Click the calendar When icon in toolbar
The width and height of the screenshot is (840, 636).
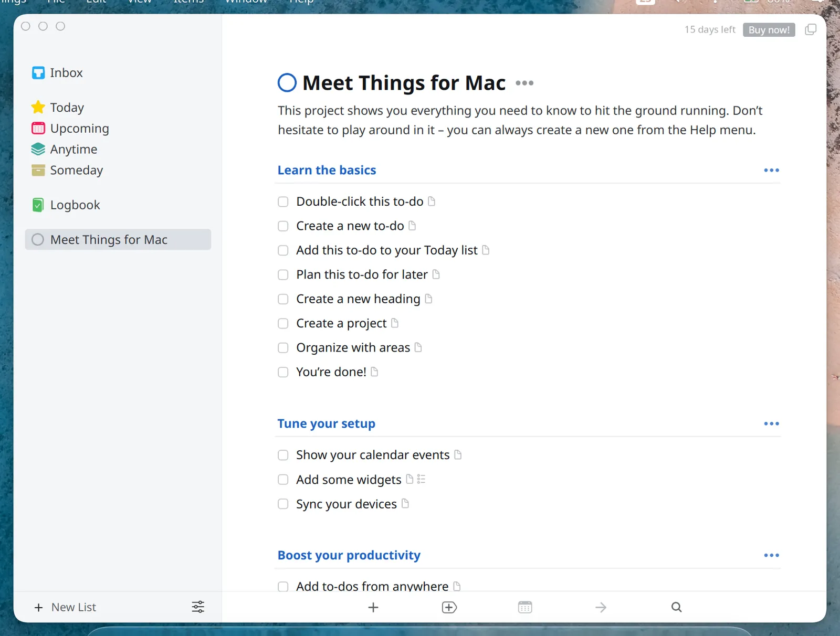[525, 607]
